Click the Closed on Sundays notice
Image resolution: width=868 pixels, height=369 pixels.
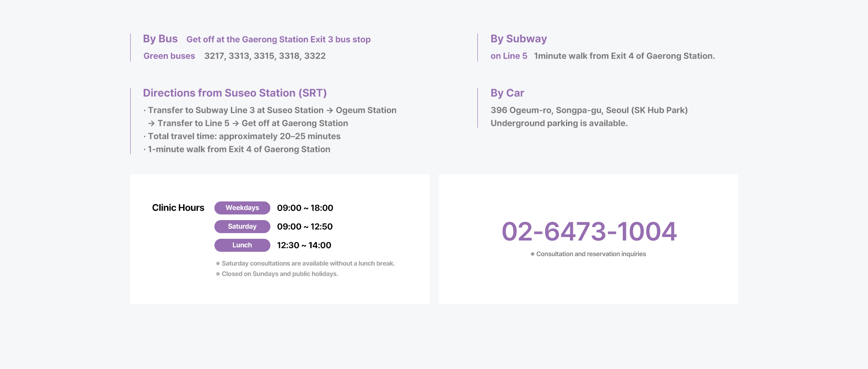(277, 274)
